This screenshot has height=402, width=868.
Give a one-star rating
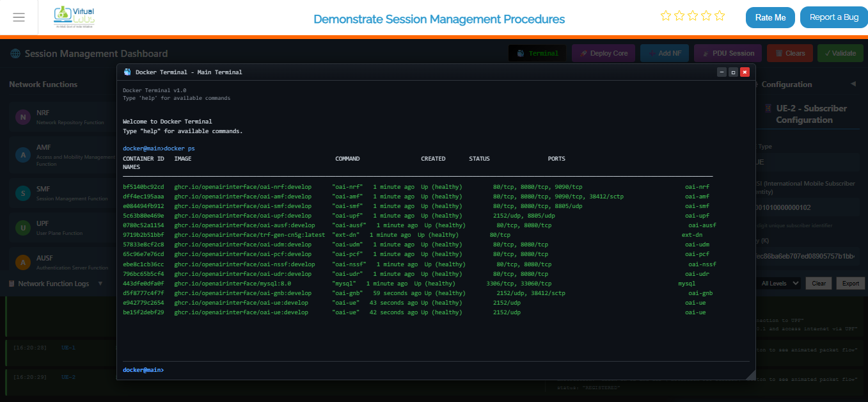(665, 15)
